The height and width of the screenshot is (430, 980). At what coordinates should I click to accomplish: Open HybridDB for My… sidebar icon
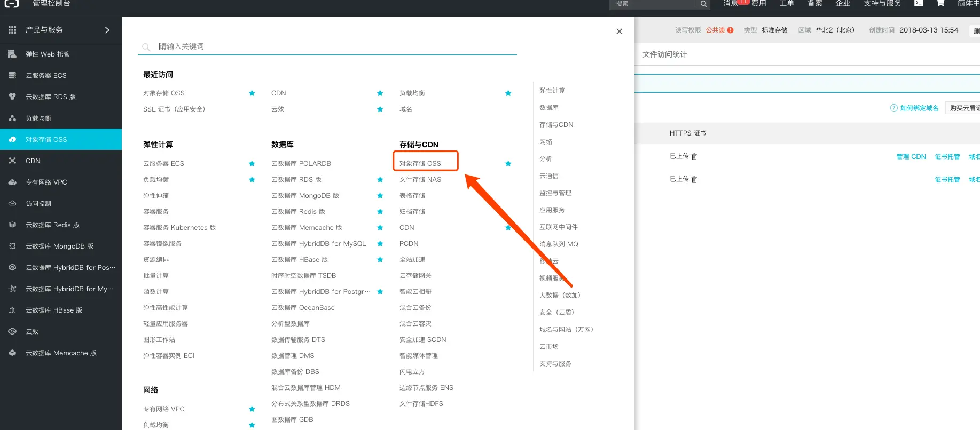(x=12, y=289)
